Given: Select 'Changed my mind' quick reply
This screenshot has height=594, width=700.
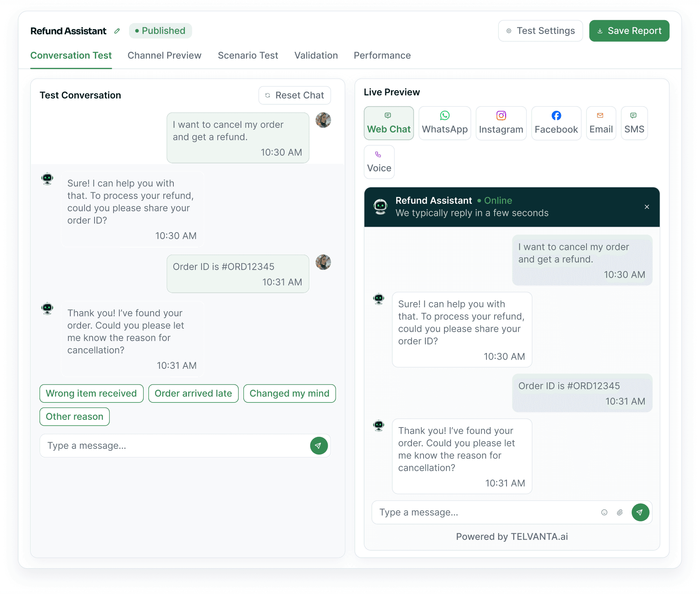Looking at the screenshot, I should 290,394.
